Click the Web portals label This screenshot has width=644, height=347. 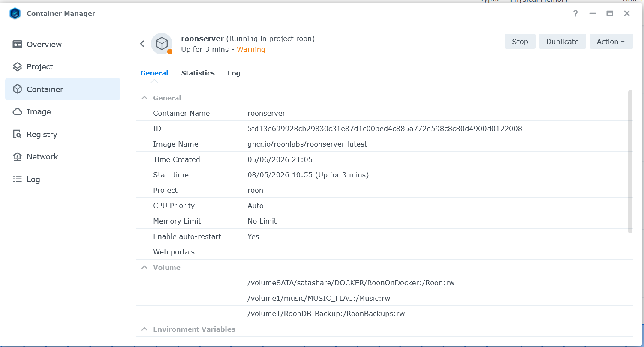coord(174,252)
